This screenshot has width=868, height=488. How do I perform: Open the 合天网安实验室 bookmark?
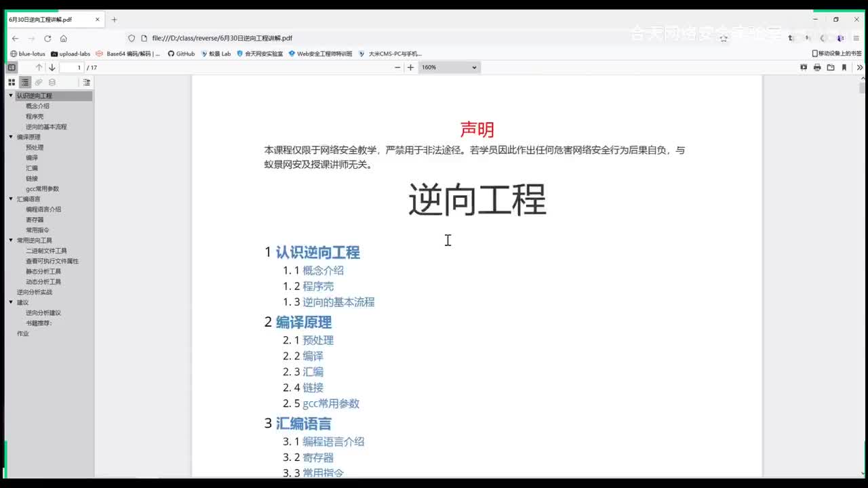click(x=260, y=54)
